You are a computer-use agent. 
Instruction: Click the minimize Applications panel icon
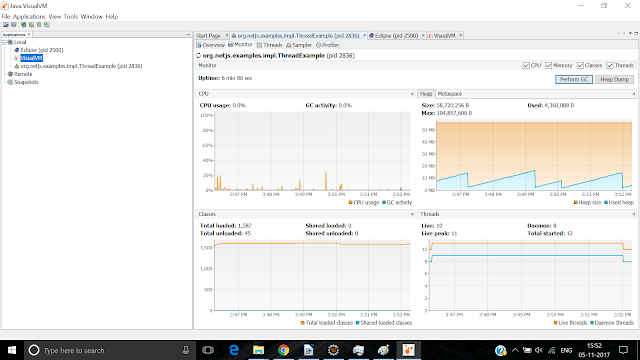[x=188, y=35]
